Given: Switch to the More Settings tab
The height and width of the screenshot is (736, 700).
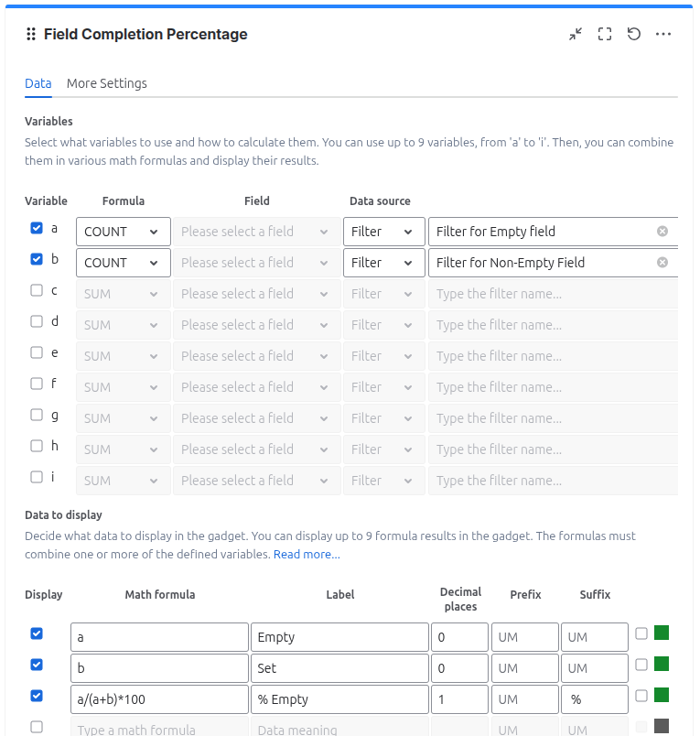Looking at the screenshot, I should click(106, 83).
